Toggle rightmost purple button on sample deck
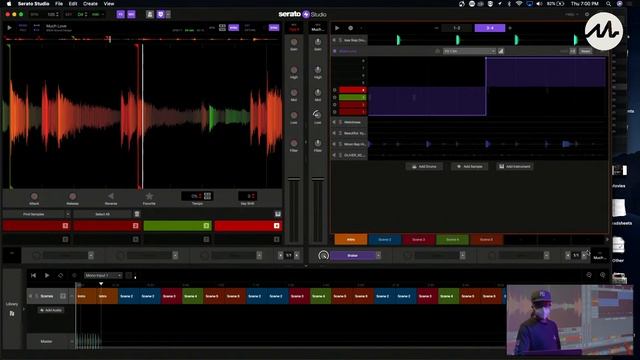Viewport: 640px width, 360px height. 273,28
